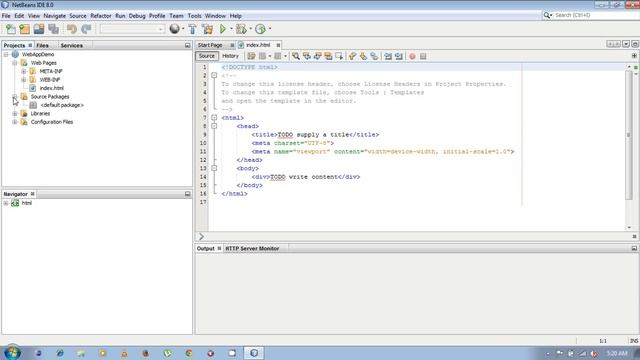Click the INS indicator in status bar
This screenshot has width=640, height=360.
tap(634, 341)
